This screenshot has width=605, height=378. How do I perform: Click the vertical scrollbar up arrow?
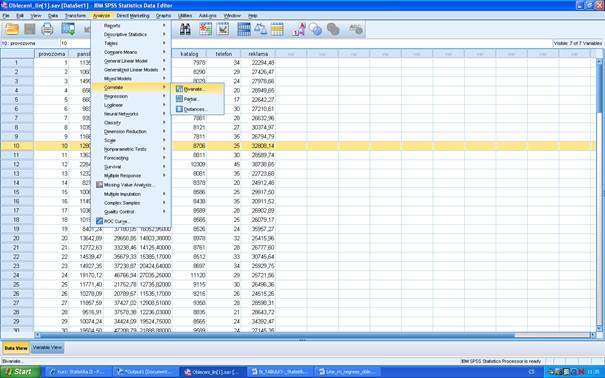point(600,62)
